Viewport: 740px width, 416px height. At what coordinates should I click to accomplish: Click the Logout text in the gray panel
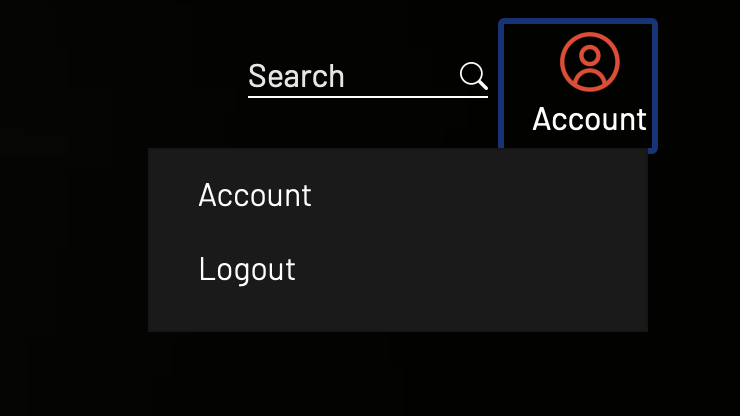[247, 270]
